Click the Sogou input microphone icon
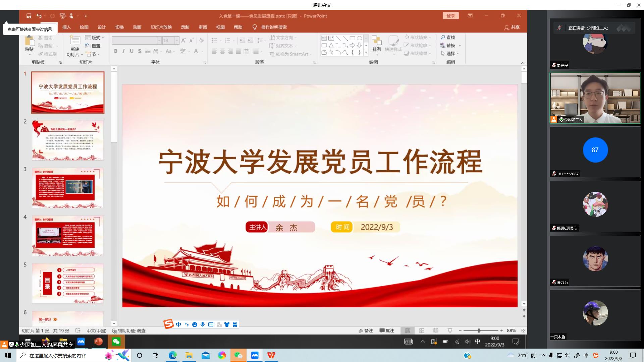Viewport: 644px width, 362px height. 203,324
